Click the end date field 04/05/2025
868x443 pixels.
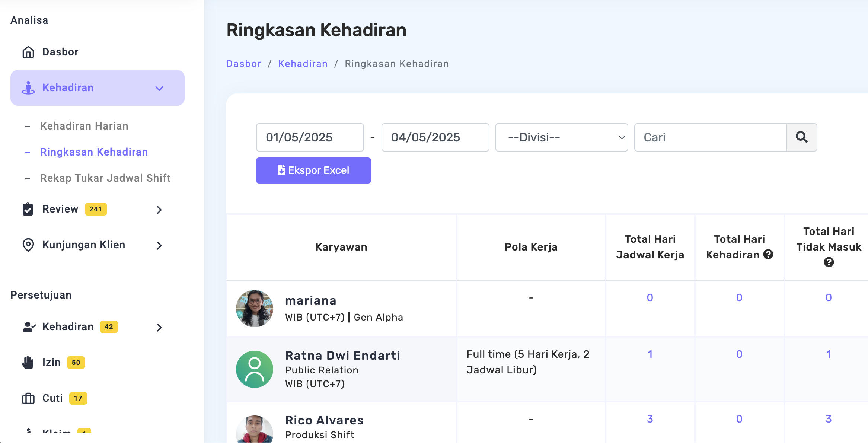pos(435,137)
